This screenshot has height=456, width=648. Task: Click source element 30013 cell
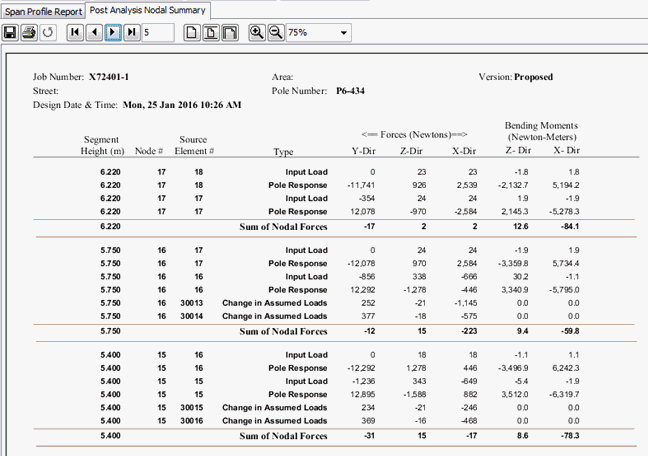click(191, 303)
